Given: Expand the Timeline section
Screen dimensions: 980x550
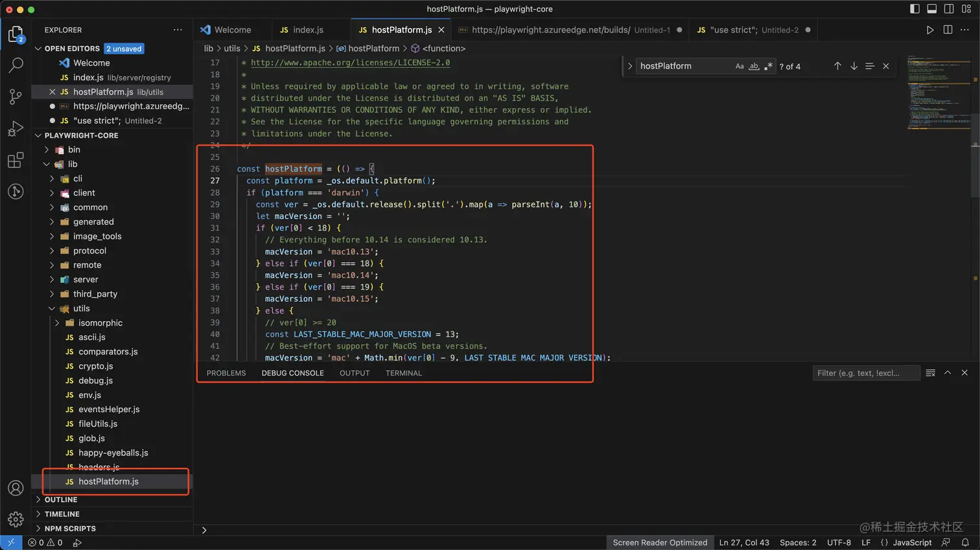Looking at the screenshot, I should 112,514.
